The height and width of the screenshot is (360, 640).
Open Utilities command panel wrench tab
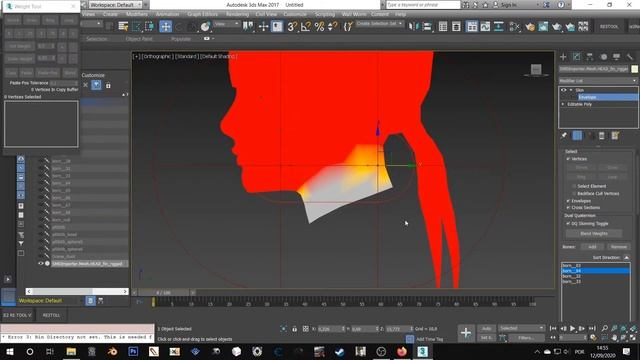(x=630, y=57)
